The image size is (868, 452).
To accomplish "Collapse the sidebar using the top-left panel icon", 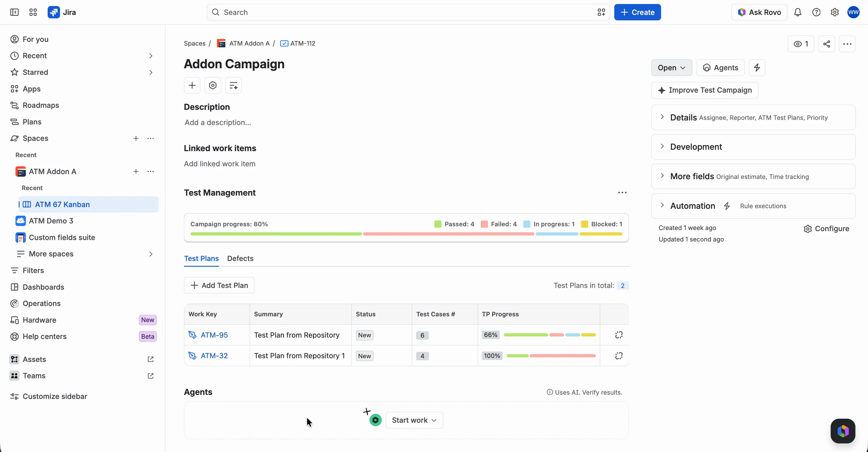I will [x=14, y=12].
